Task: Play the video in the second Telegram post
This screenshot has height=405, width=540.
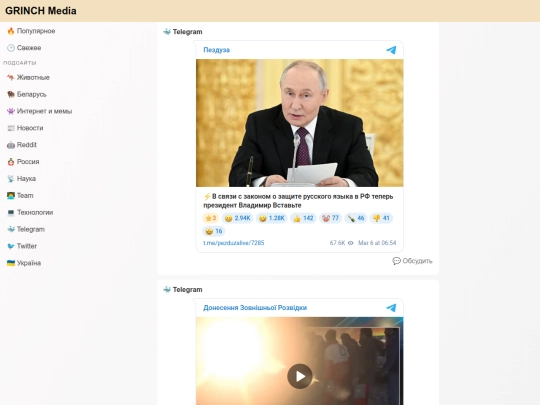Action: [x=300, y=376]
